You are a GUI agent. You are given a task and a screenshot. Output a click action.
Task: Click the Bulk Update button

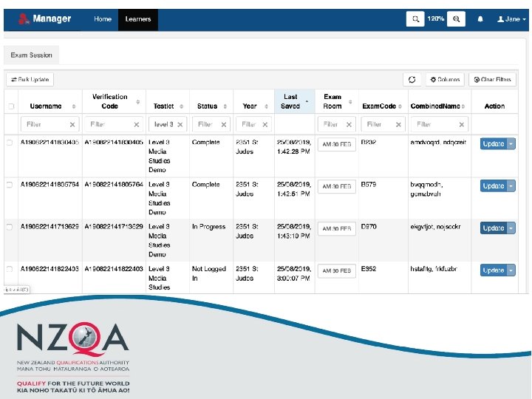coord(30,79)
